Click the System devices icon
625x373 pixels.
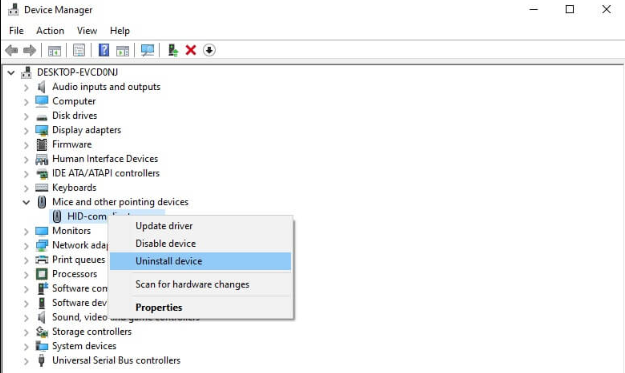(x=41, y=346)
